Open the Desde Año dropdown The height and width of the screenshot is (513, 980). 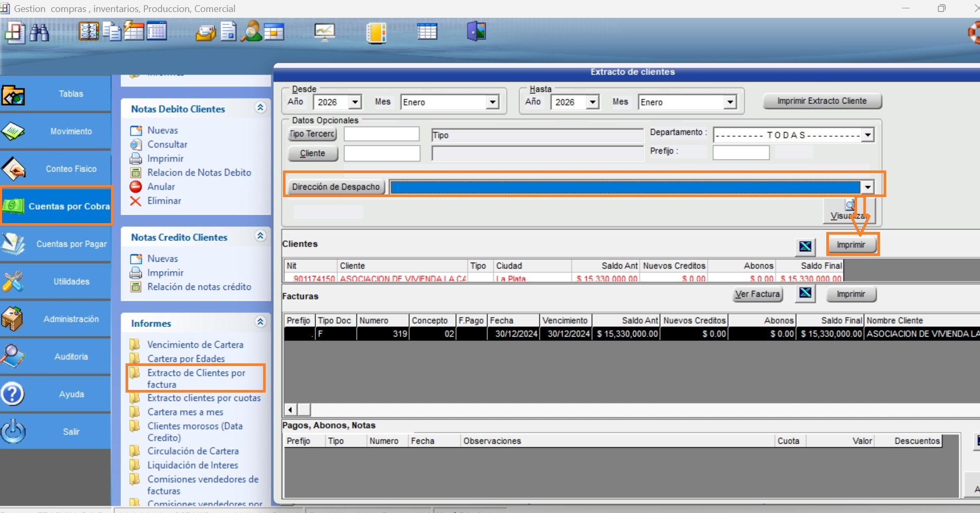point(355,102)
